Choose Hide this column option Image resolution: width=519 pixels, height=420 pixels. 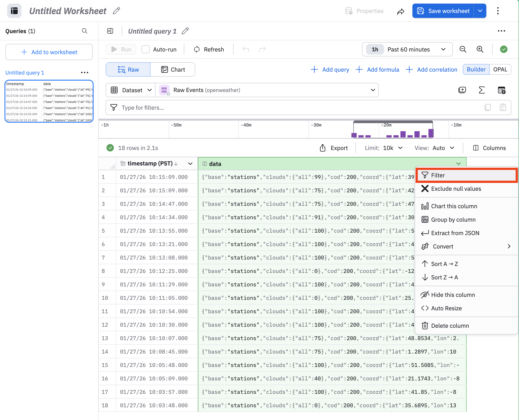[x=453, y=295]
